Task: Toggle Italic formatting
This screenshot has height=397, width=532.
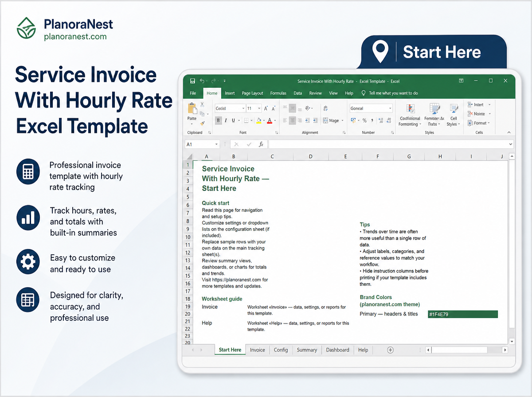Action: coord(226,120)
